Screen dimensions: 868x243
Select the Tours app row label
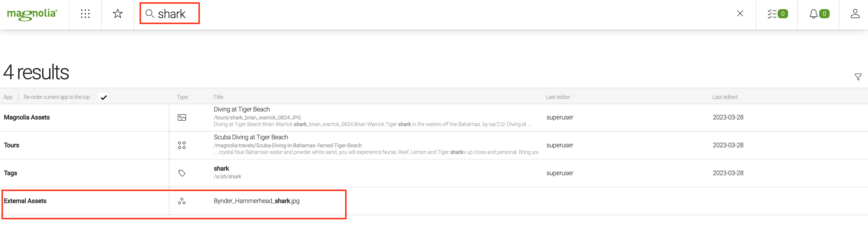pyautogui.click(x=11, y=145)
